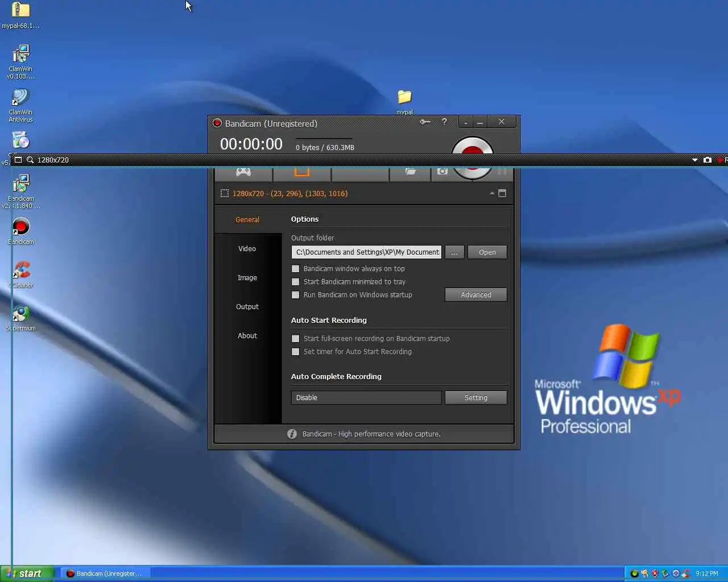Click the key register icon in Bandicam title bar
The width and height of the screenshot is (728, 582).
(425, 122)
